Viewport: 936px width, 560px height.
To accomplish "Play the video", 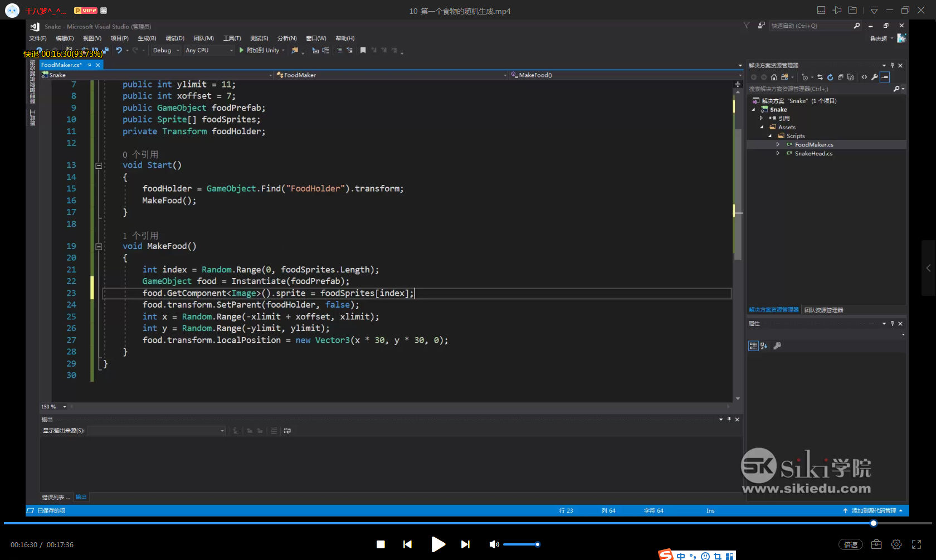I will click(438, 545).
